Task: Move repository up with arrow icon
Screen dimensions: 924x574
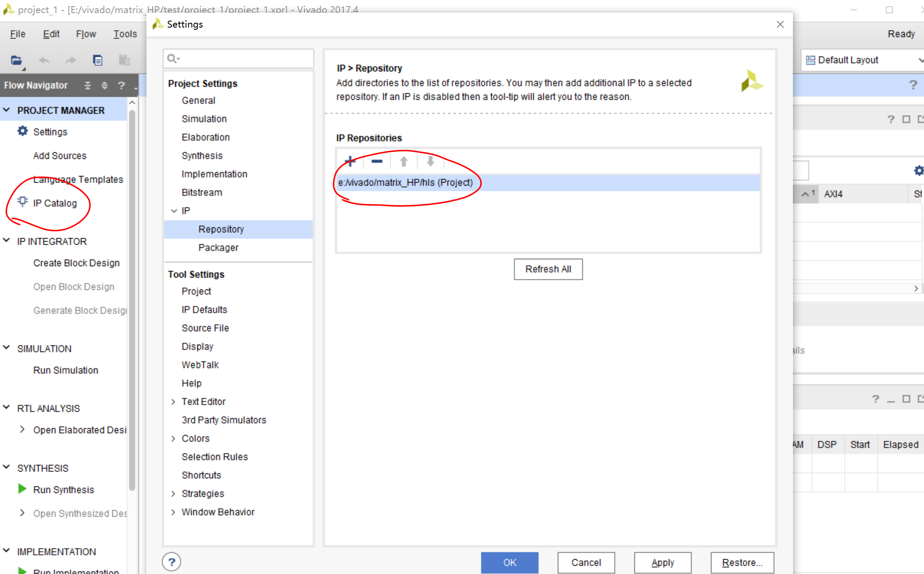Action: pos(404,162)
